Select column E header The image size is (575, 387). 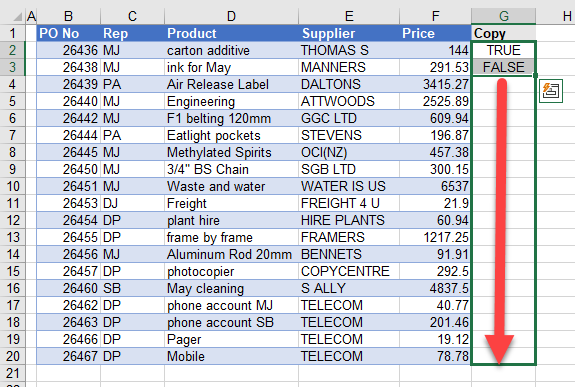tap(349, 16)
